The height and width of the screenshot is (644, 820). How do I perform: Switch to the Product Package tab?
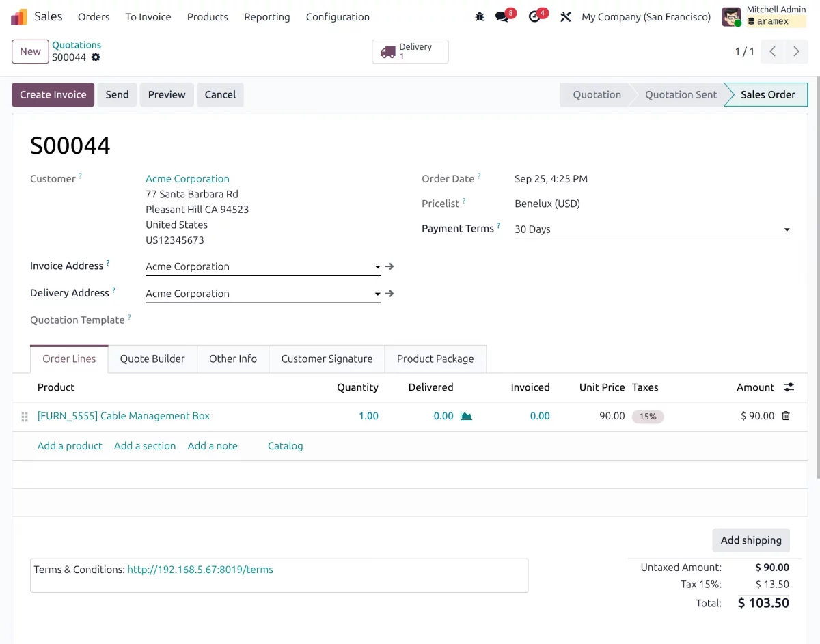pyautogui.click(x=435, y=359)
